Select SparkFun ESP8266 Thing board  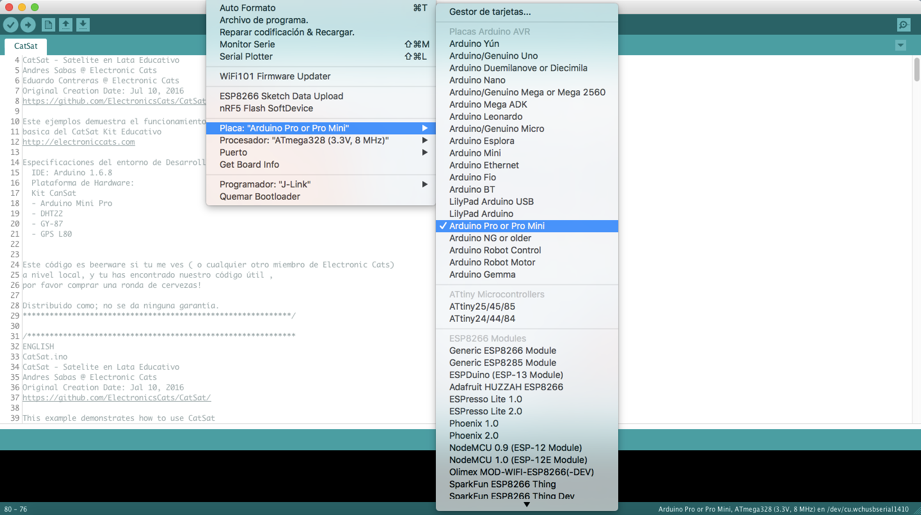(x=527, y=484)
